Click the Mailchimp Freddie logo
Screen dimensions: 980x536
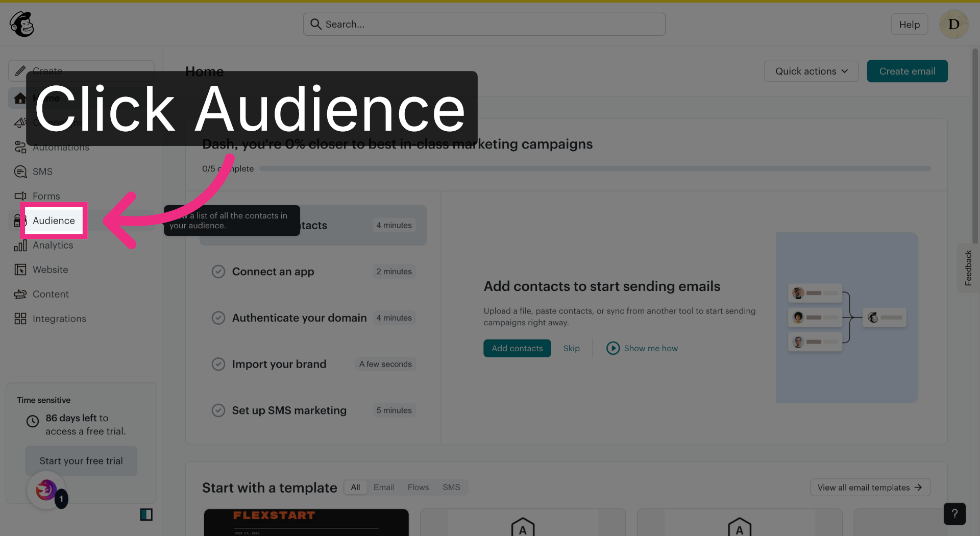pyautogui.click(x=22, y=24)
